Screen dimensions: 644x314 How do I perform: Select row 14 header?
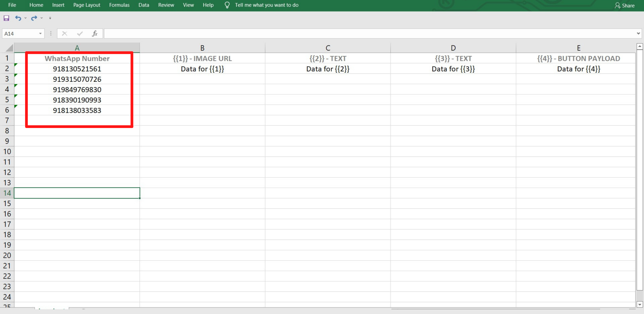pos(7,193)
